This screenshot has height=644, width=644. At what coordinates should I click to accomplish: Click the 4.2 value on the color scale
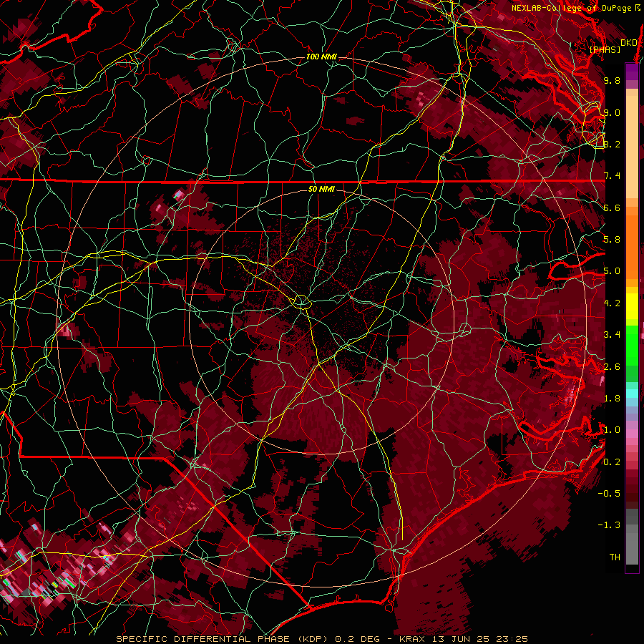612,303
